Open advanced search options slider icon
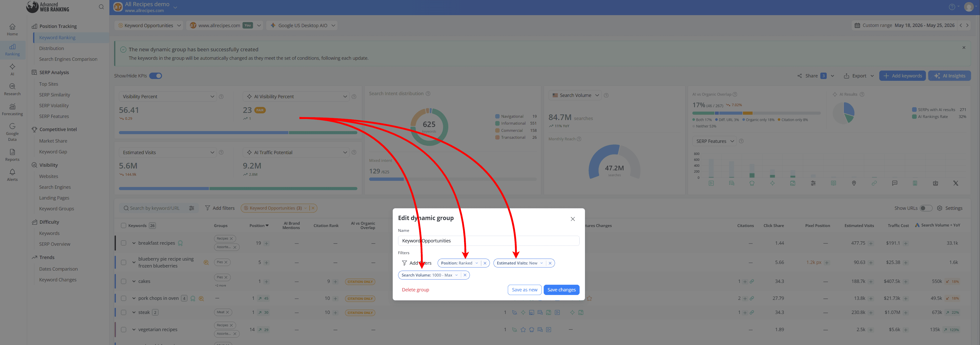Image resolution: width=980 pixels, height=345 pixels. click(191, 208)
